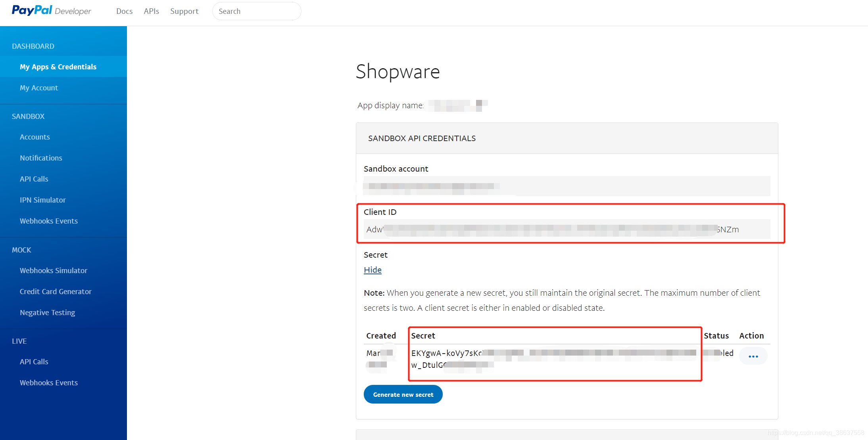Open My Account in sidebar
This screenshot has width=868, height=440.
click(39, 88)
